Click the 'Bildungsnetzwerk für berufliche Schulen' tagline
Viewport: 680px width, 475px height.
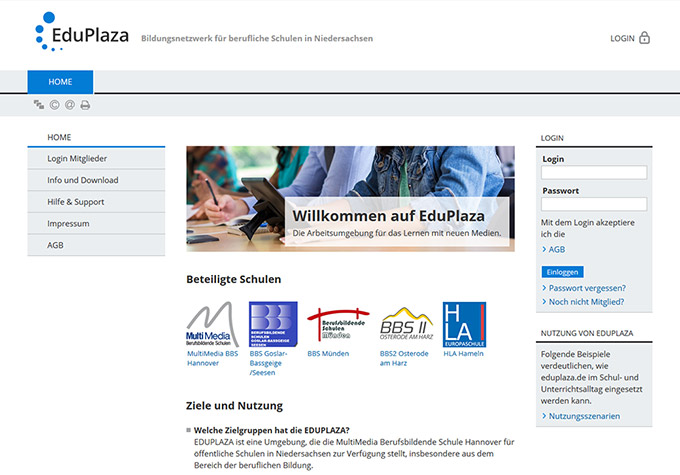[x=257, y=38]
